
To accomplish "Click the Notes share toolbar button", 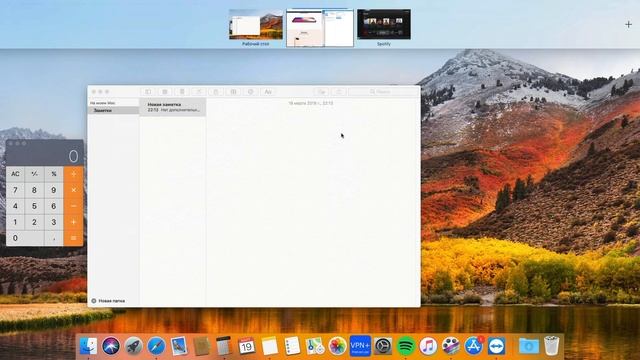I will click(338, 92).
